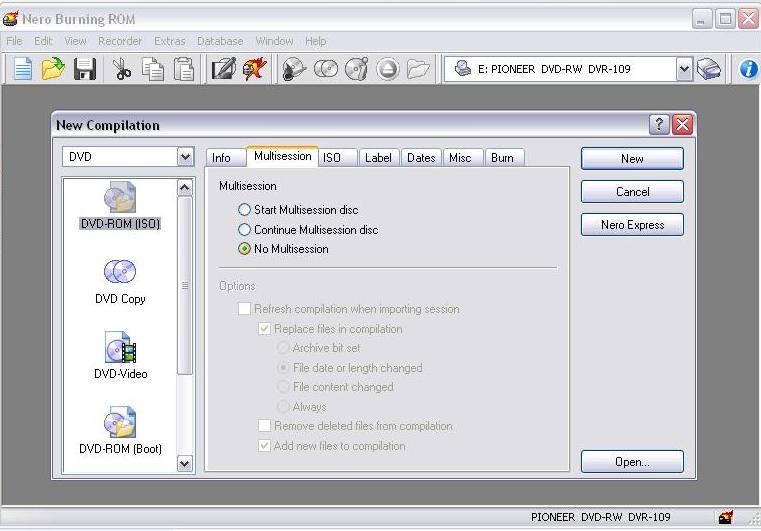This screenshot has width=761, height=531.
Task: Click the Nero Express button
Action: coord(632,225)
